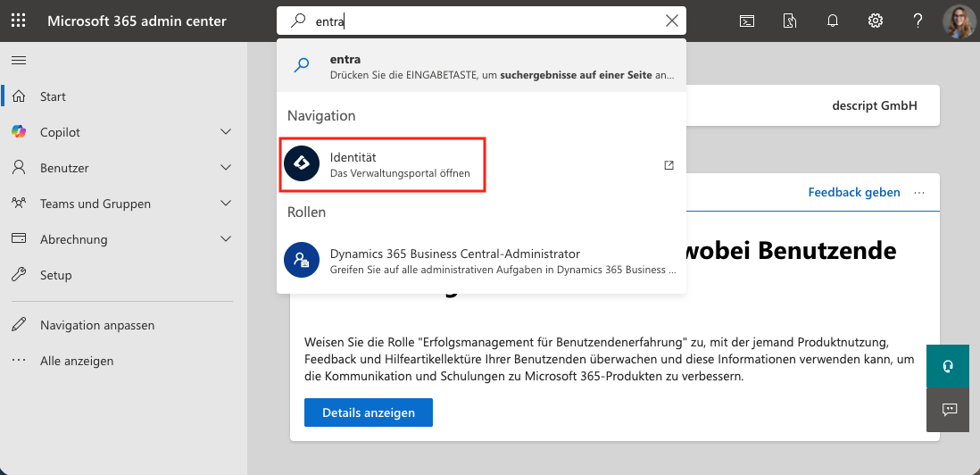This screenshot has width=980, height=475.
Task: Expand the Abrechnung menu chevron
Action: pyautogui.click(x=226, y=238)
